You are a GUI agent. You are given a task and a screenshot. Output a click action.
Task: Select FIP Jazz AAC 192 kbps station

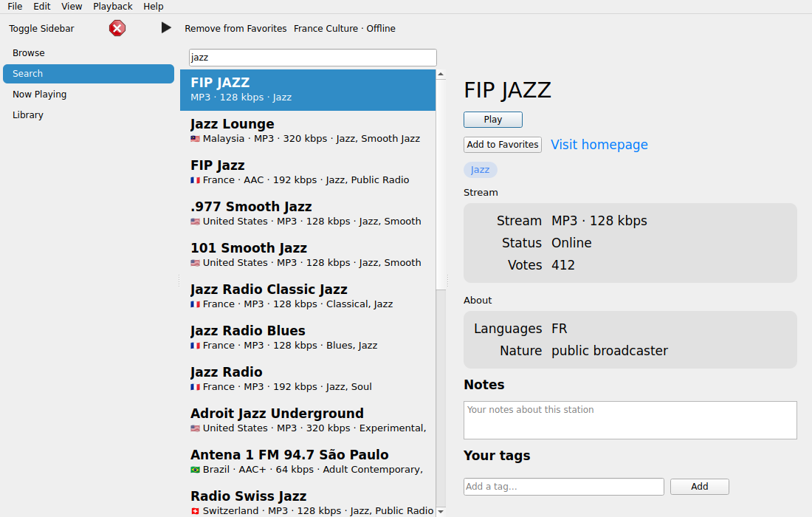[x=308, y=173]
